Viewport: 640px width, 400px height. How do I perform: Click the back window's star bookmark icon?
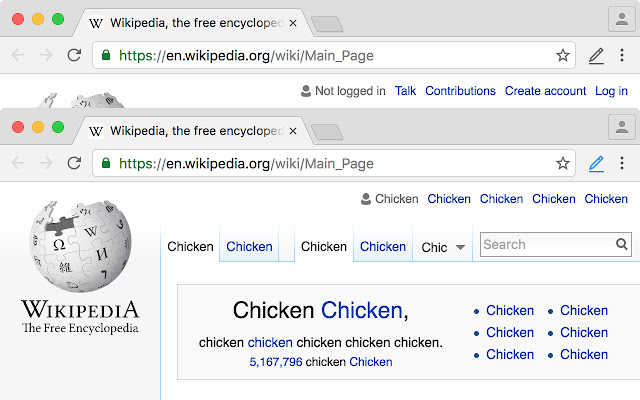pos(563,55)
